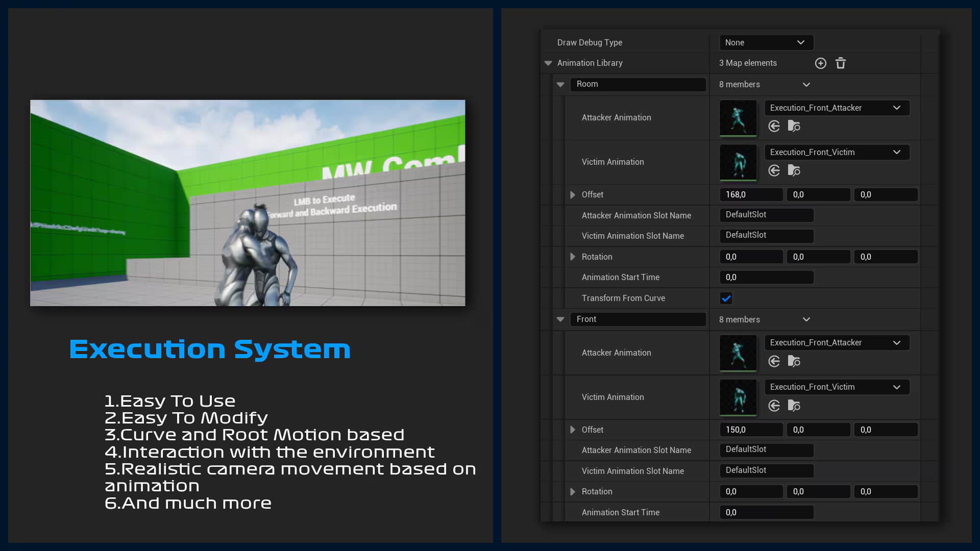Add a new Animation Library map element
980x551 pixels.
click(x=820, y=63)
